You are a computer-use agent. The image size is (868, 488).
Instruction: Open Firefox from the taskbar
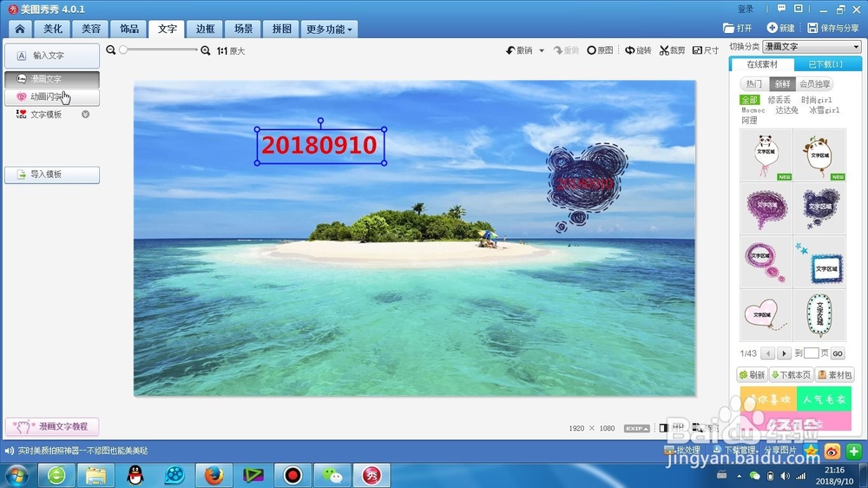[x=214, y=475]
